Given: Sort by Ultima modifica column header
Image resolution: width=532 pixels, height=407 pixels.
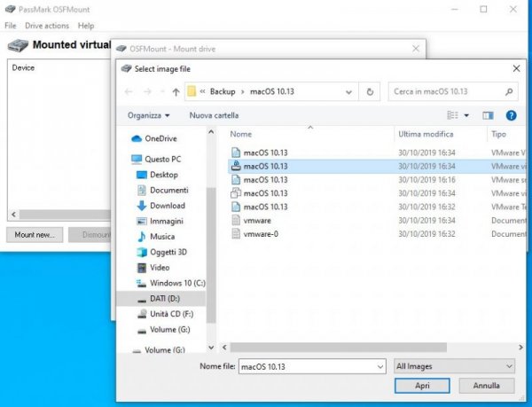Looking at the screenshot, I should (x=426, y=134).
